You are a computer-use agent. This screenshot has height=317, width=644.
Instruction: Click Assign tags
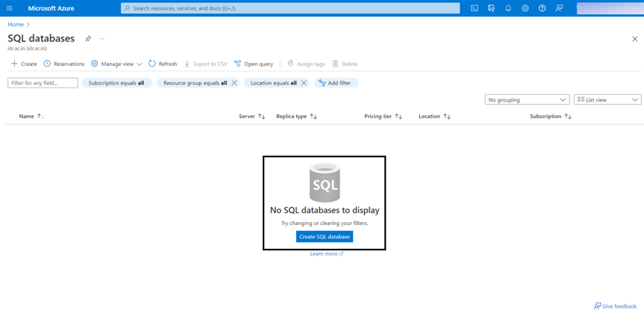[306, 64]
